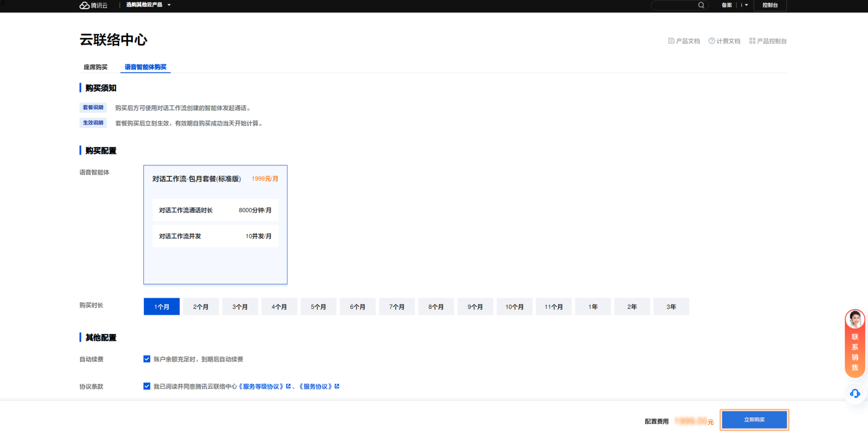Click external link icon after 服务等级协议
The image size is (868, 434).
288,386
